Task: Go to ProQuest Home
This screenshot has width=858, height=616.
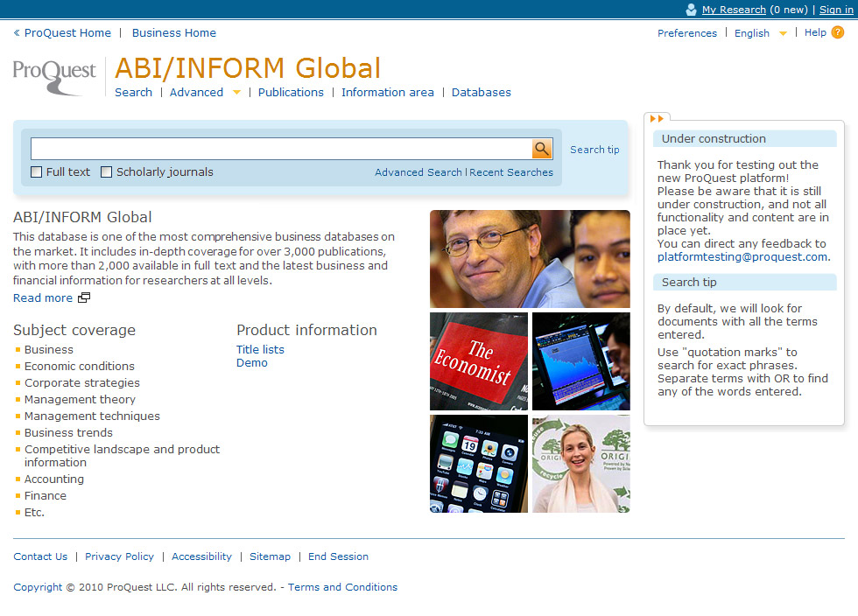Action: [68, 33]
